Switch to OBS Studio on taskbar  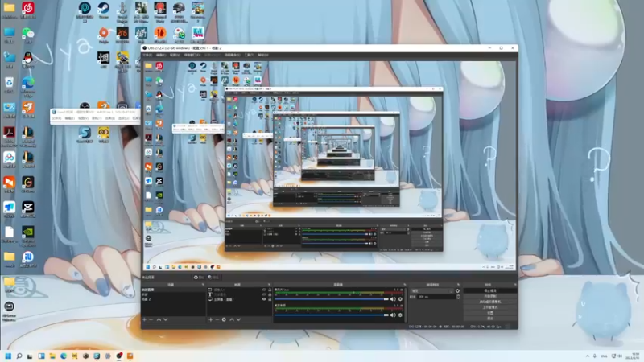click(x=118, y=356)
